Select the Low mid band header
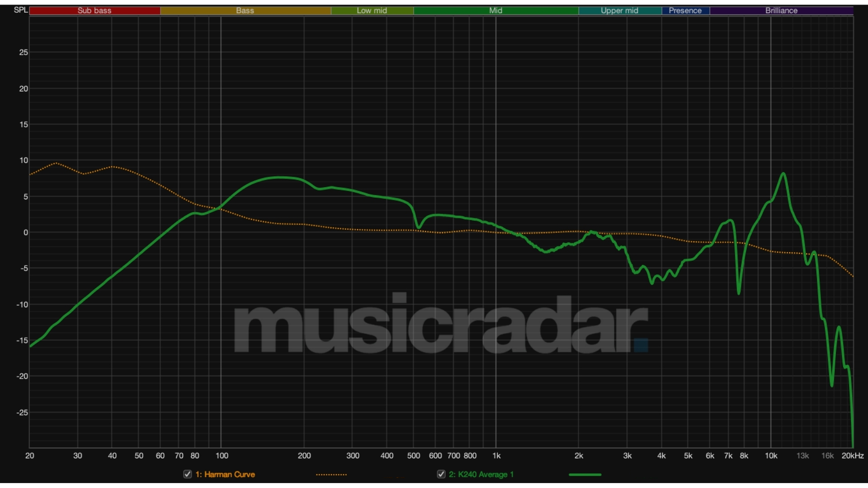868x488 pixels. [372, 10]
